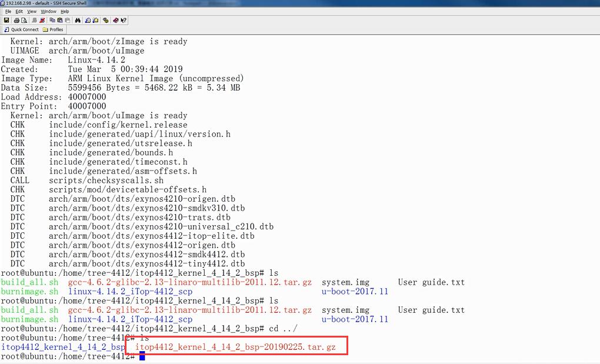Open a New Terminal Window icon
The width and height of the screenshot is (600, 364).
pos(88,20)
